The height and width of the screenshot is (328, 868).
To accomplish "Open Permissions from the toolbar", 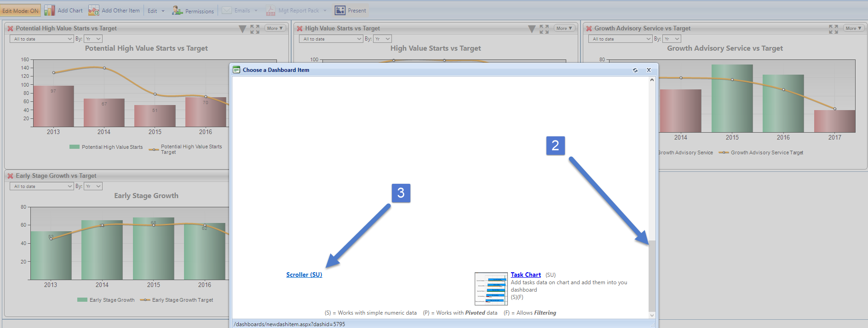I will tap(193, 11).
